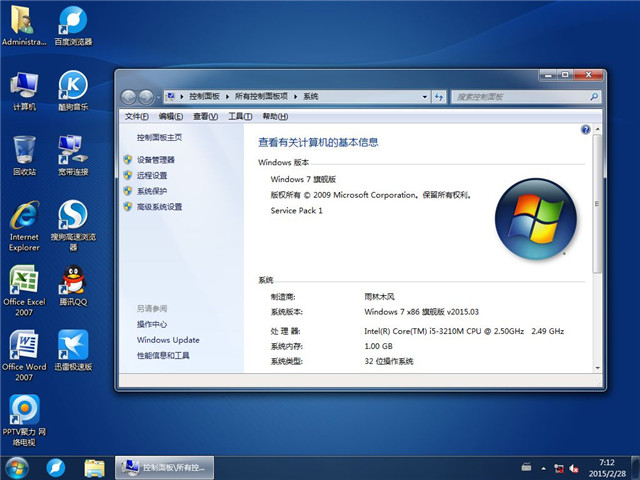
Task: Open the 查看(V) menu
Action: click(x=205, y=117)
